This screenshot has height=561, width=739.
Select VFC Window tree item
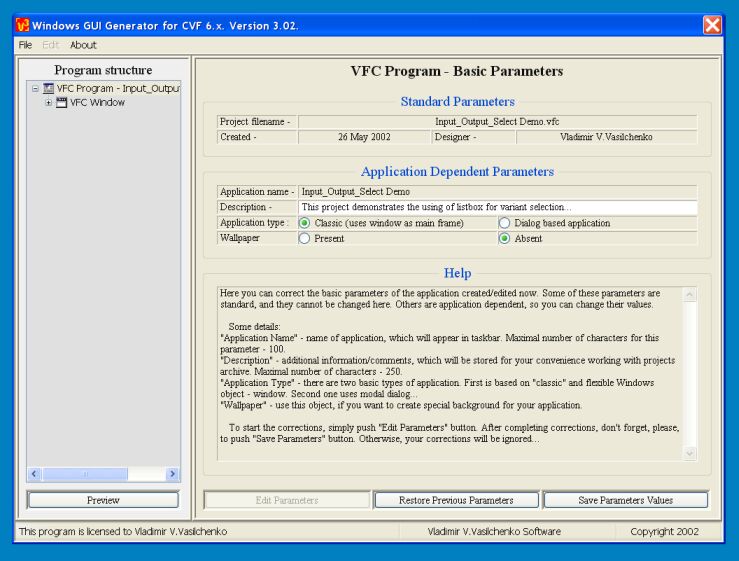point(98,102)
